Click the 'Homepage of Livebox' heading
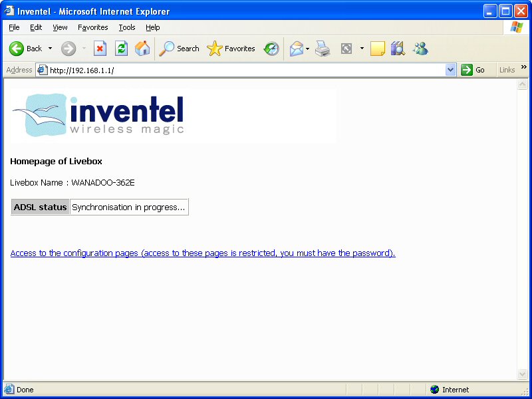 click(x=56, y=161)
